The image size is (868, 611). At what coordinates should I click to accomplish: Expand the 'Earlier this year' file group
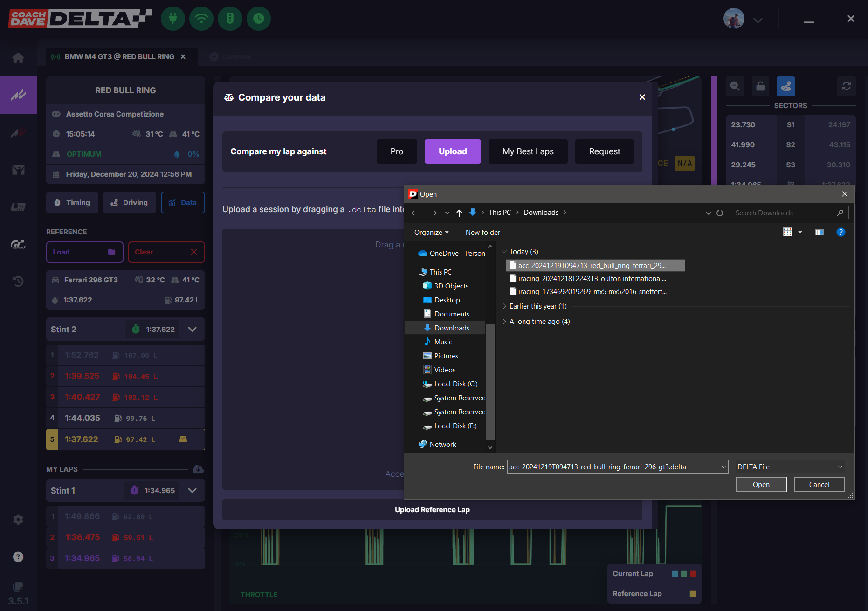point(504,306)
